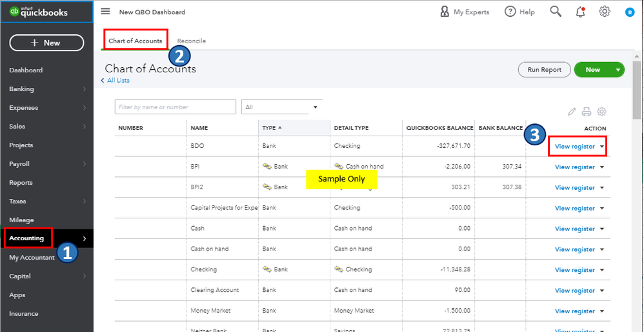Open action dropdown for Capital Projects row

tap(602, 208)
